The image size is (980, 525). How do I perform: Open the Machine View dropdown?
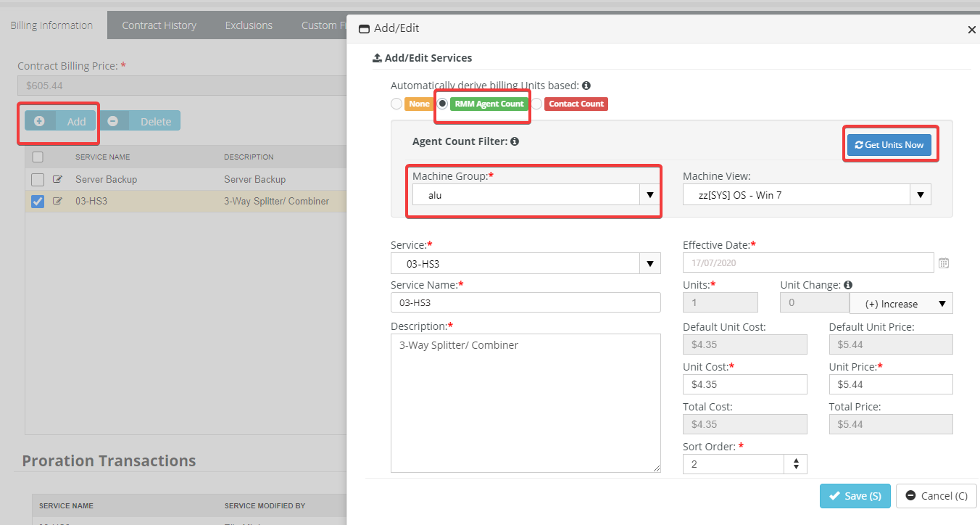click(920, 195)
